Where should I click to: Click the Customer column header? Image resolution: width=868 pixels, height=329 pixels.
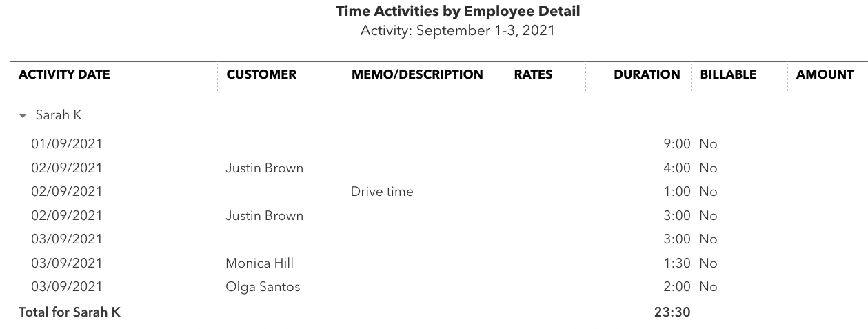(261, 74)
